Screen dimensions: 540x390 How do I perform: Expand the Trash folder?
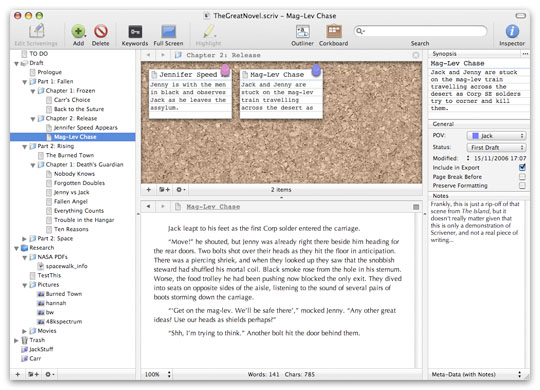coord(16,340)
